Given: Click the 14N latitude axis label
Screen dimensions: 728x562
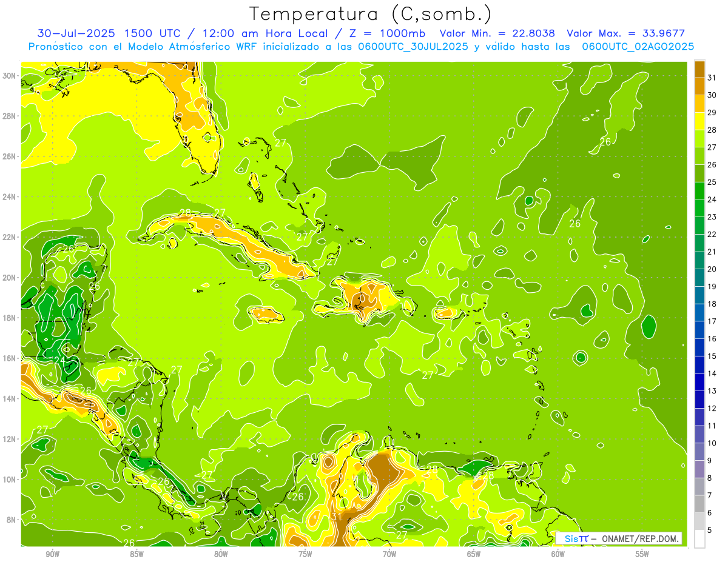Looking at the screenshot, I should coord(10,398).
